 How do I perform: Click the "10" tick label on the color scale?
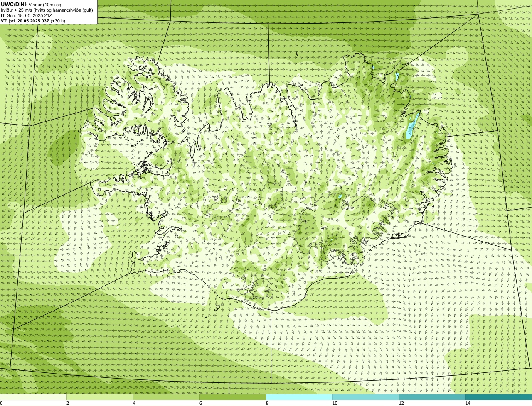coord(335,403)
